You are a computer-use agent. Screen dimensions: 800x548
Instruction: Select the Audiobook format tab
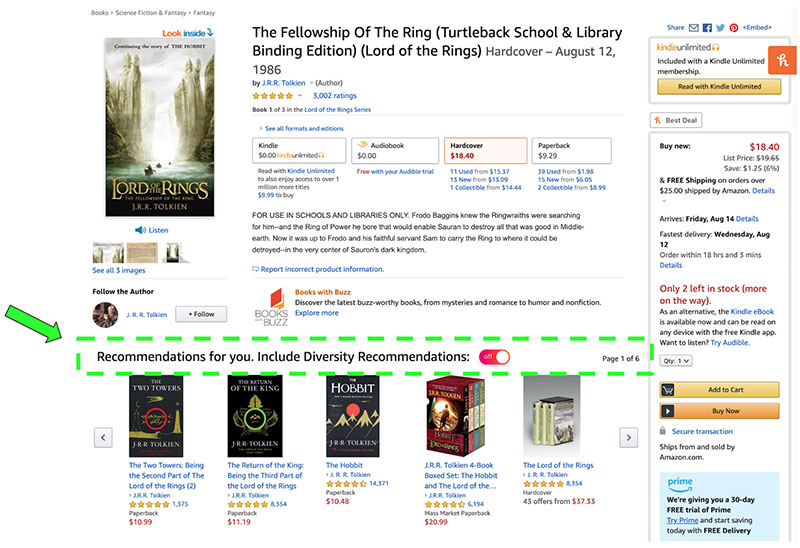tap(393, 150)
